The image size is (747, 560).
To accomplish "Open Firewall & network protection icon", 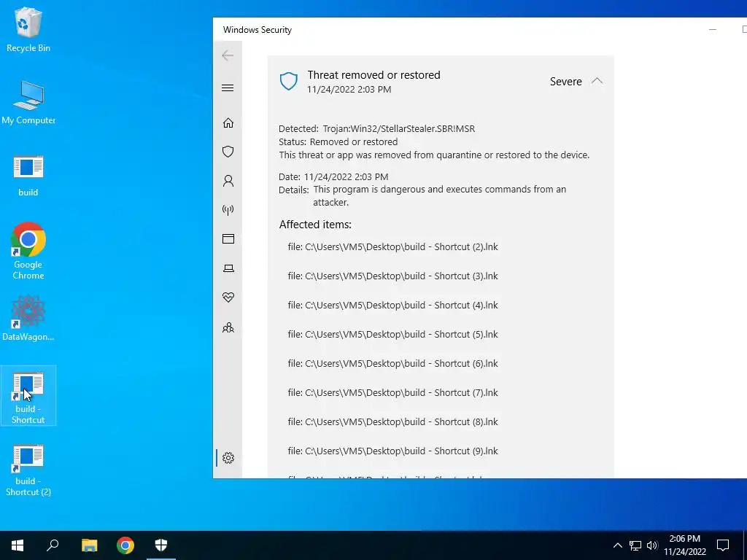I will click(x=228, y=210).
